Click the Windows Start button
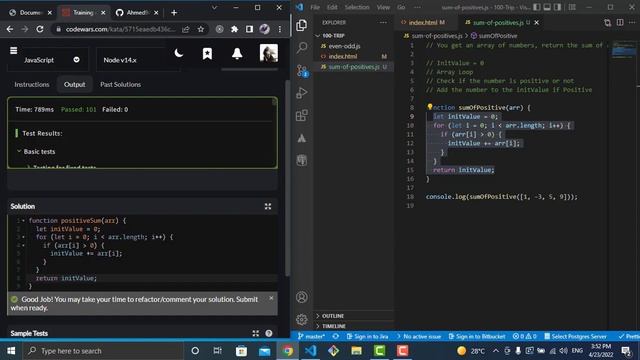 pyautogui.click(x=11, y=351)
